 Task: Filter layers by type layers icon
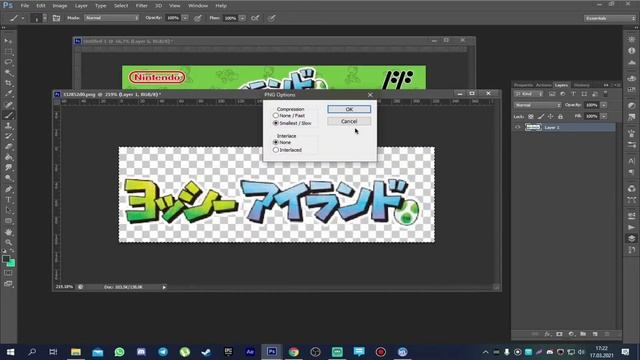(x=573, y=94)
